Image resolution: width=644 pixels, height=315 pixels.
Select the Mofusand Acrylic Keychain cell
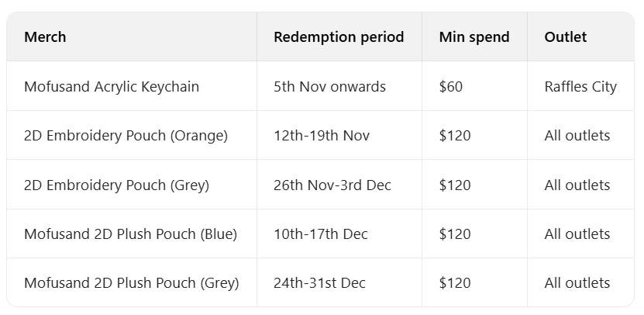[112, 87]
